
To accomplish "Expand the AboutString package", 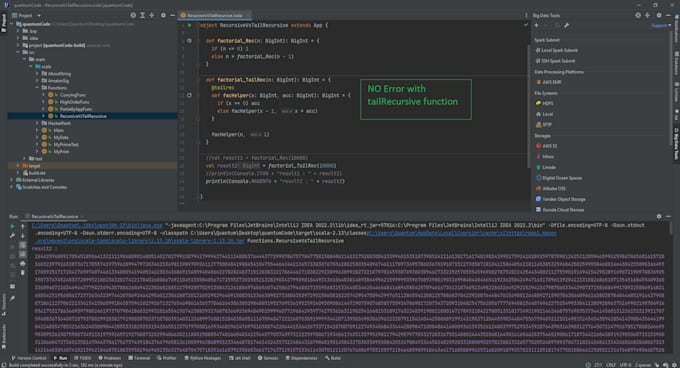I will coord(37,74).
